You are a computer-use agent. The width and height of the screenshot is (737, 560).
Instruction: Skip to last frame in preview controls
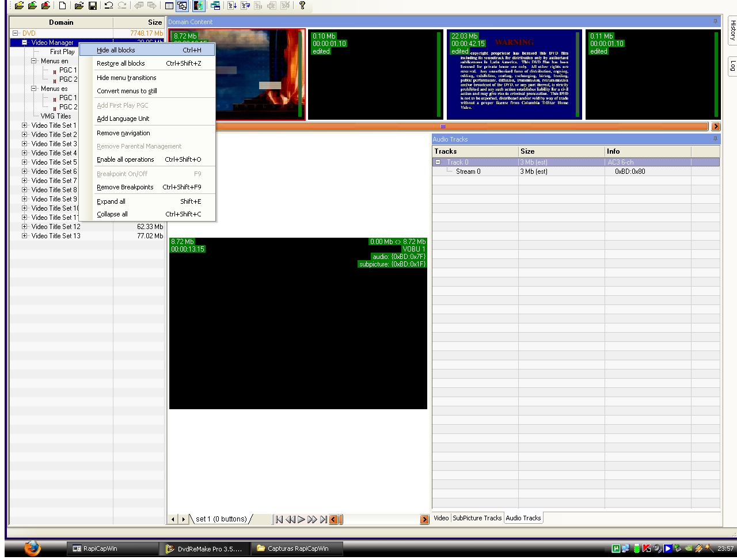click(324, 519)
